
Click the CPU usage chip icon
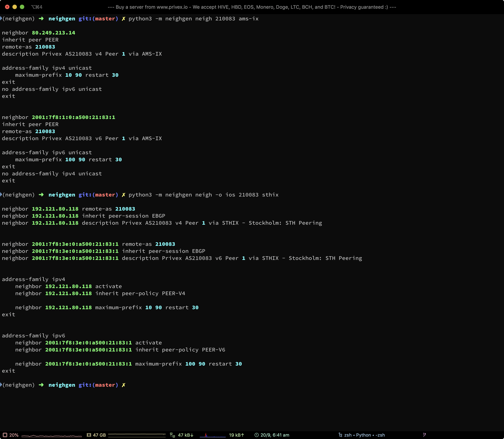(5, 435)
